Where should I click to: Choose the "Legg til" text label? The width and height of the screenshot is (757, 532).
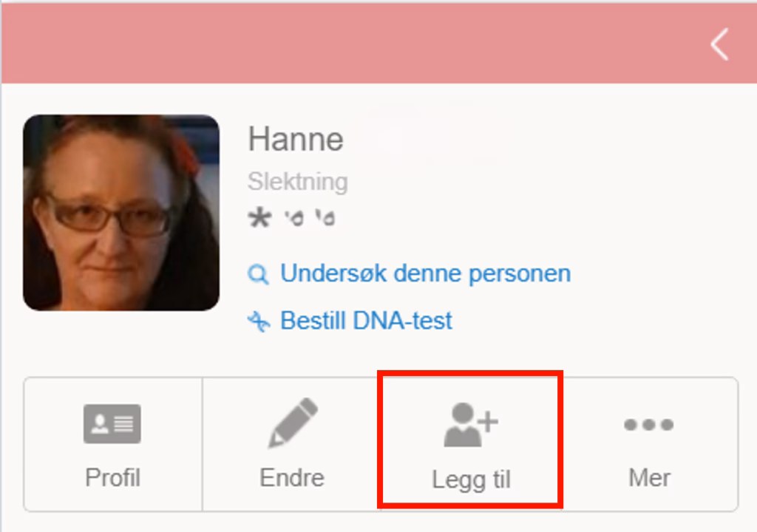coord(471,480)
